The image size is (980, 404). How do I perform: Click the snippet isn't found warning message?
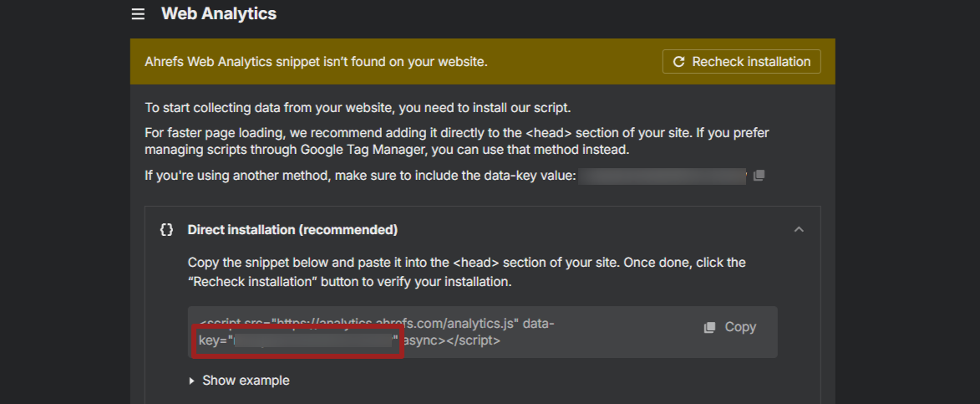(316, 62)
